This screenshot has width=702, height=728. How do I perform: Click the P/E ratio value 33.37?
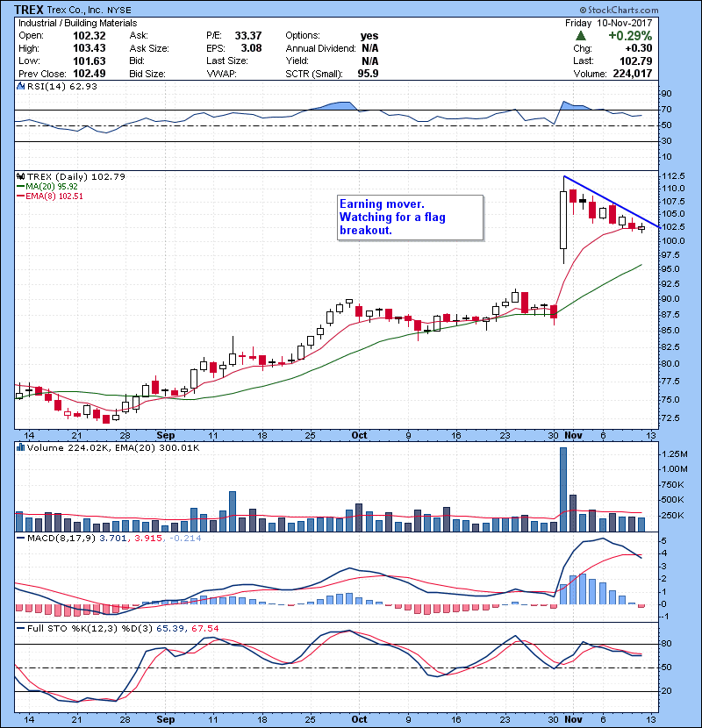pyautogui.click(x=248, y=36)
